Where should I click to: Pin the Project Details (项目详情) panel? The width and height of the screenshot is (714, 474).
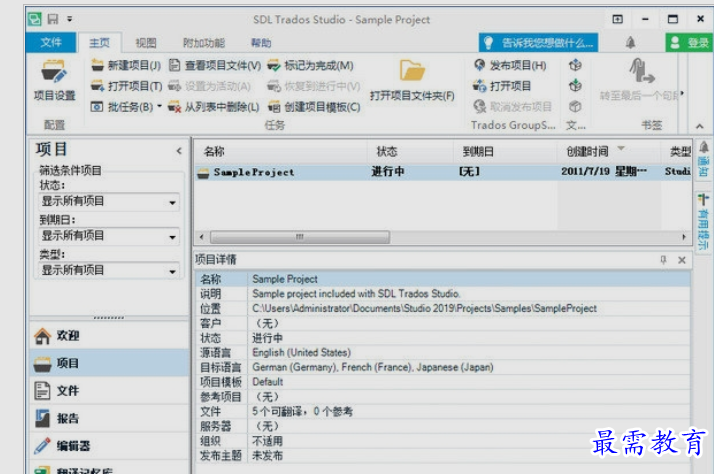coord(663,260)
